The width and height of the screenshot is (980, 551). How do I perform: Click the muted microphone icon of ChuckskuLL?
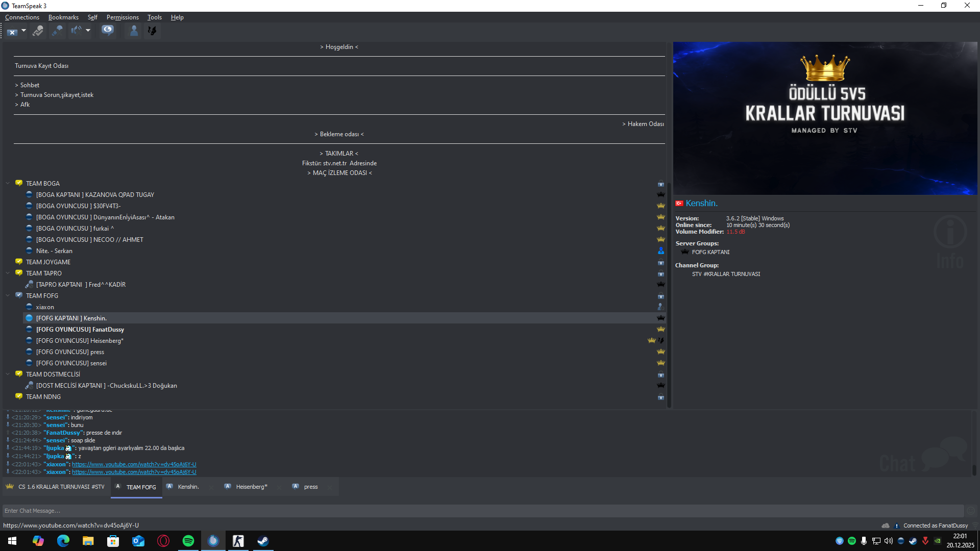click(x=29, y=385)
